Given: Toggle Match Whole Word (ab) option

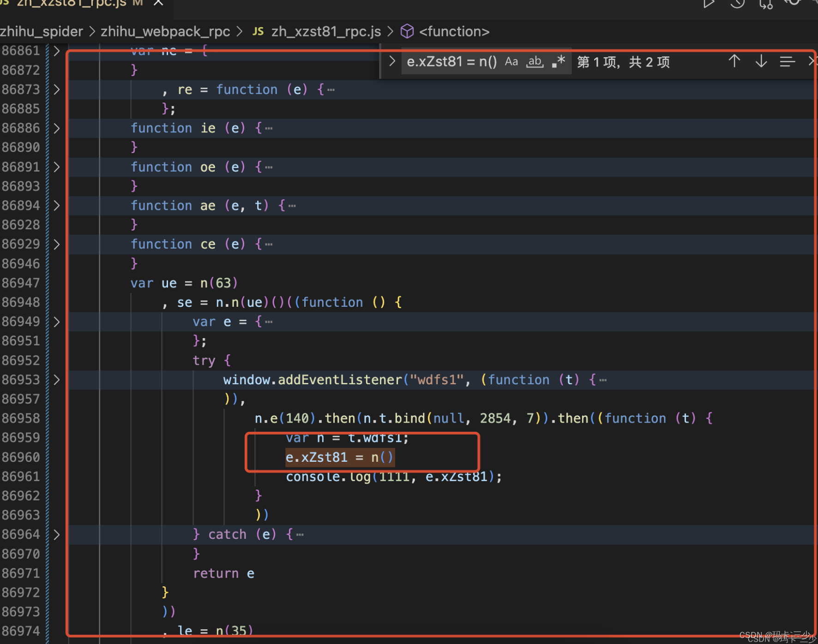Looking at the screenshot, I should [x=535, y=61].
